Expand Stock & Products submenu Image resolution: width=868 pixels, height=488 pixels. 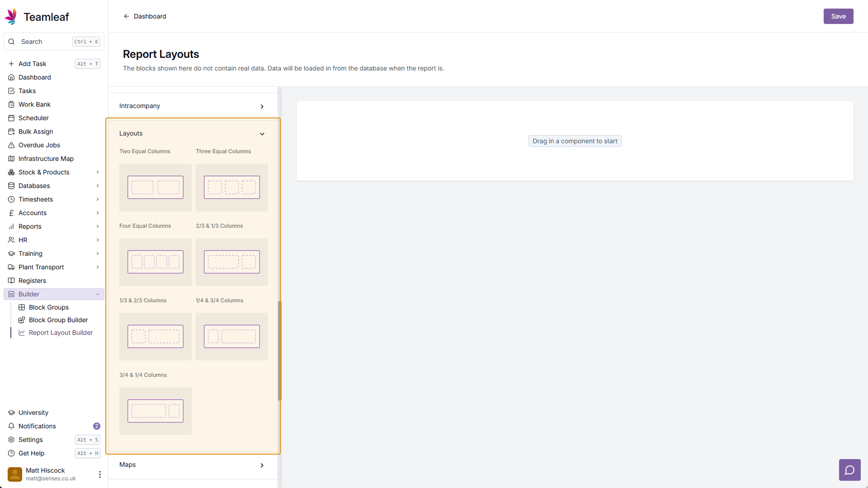98,172
